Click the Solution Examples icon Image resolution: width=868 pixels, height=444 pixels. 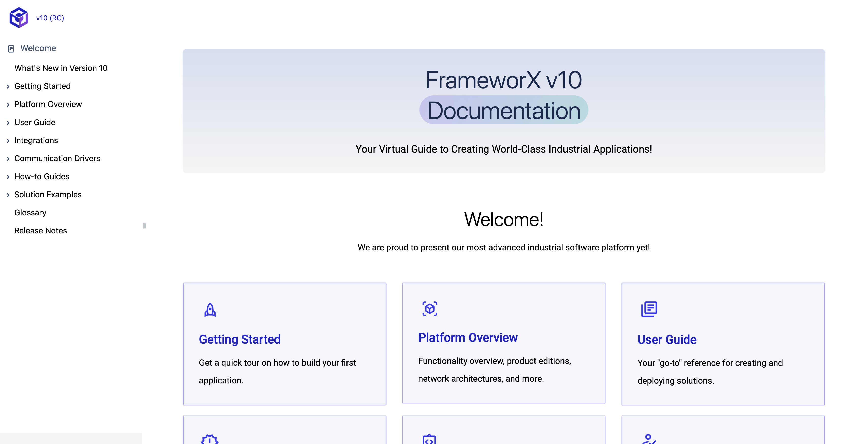point(8,194)
